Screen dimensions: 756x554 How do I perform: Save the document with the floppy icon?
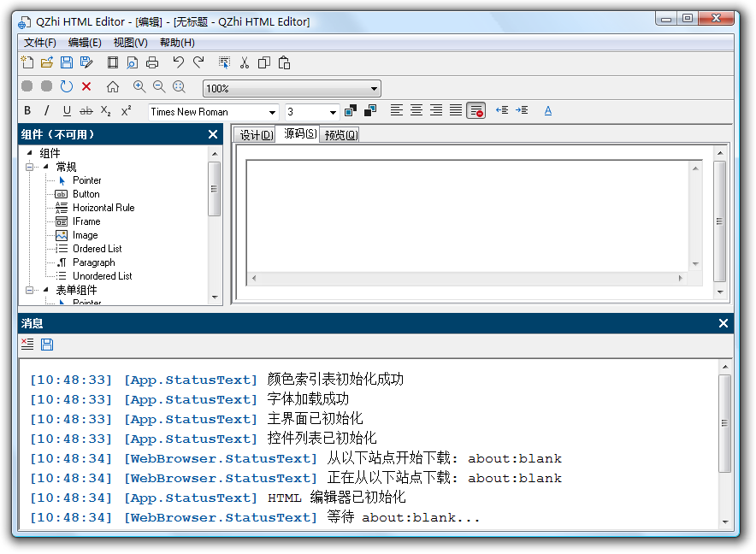(x=67, y=62)
